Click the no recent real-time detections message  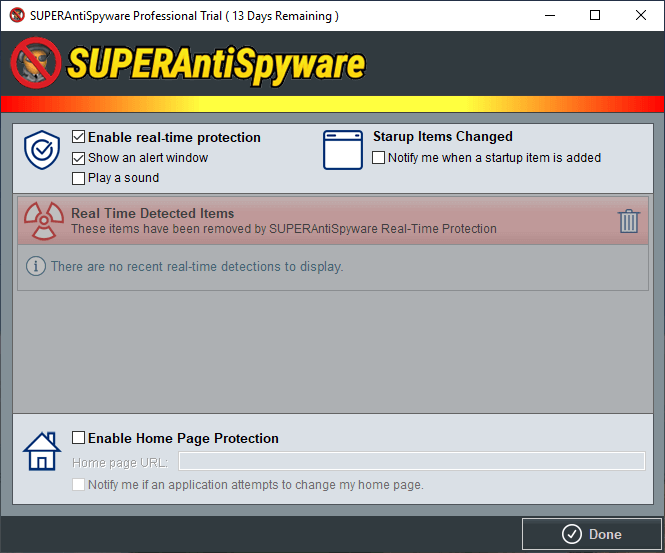click(x=197, y=266)
